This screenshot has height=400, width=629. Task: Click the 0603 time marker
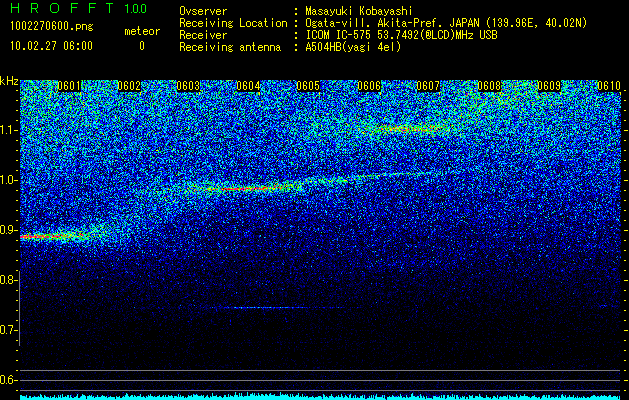coord(188,86)
